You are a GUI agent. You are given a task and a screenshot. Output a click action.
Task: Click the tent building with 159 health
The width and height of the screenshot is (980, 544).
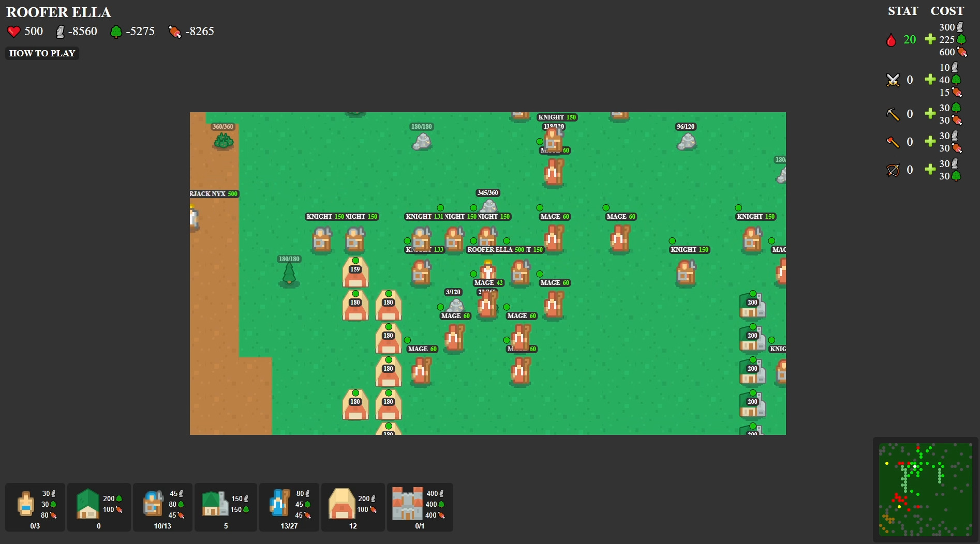click(x=355, y=272)
